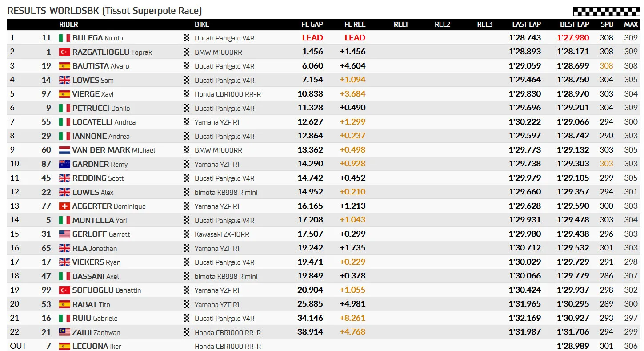Click the orange speed value in Bautista's row

click(607, 66)
